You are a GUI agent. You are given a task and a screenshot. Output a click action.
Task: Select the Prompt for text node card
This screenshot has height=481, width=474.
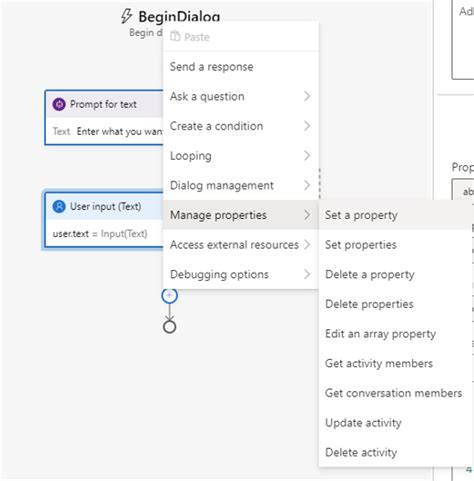[x=104, y=117]
